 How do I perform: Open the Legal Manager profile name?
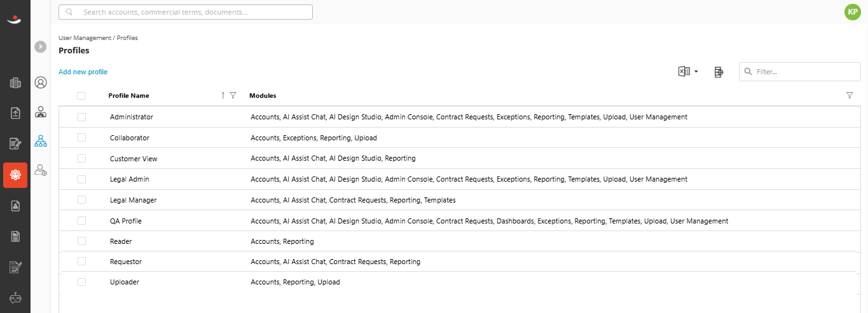[134, 201]
